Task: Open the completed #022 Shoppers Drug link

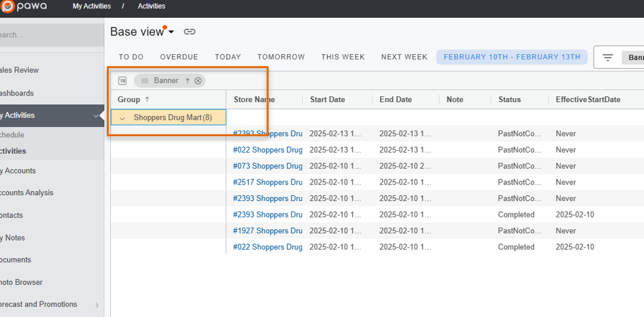Action: [267, 247]
